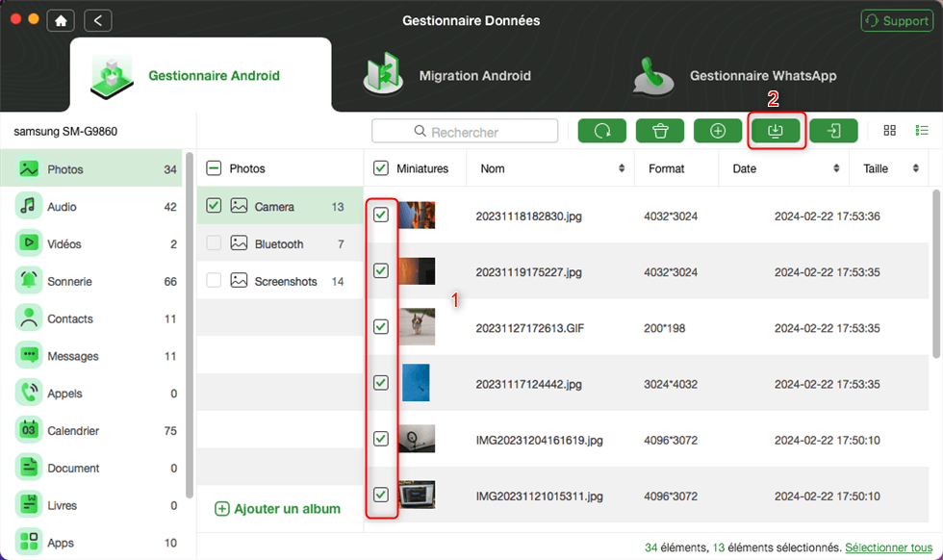The width and height of the screenshot is (943, 560).
Task: Click the refresh icon in toolbar
Action: [602, 131]
